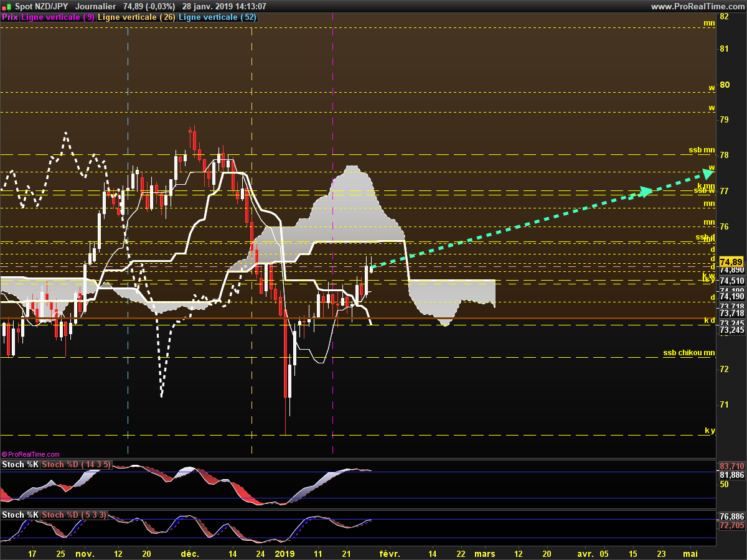Click the 2019 date axis label
Image resolution: width=747 pixels, height=560 pixels.
pyautogui.click(x=284, y=553)
